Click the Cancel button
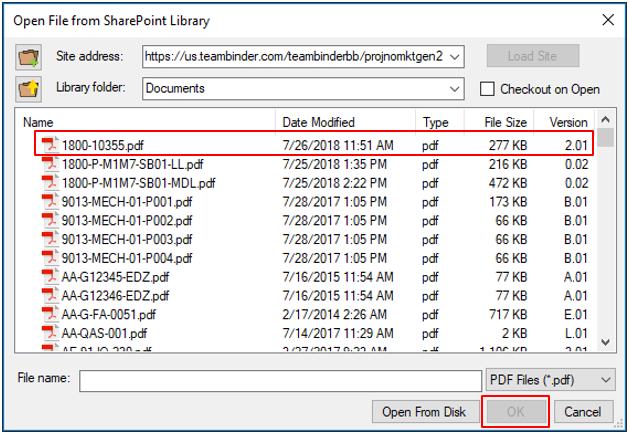 [x=583, y=412]
